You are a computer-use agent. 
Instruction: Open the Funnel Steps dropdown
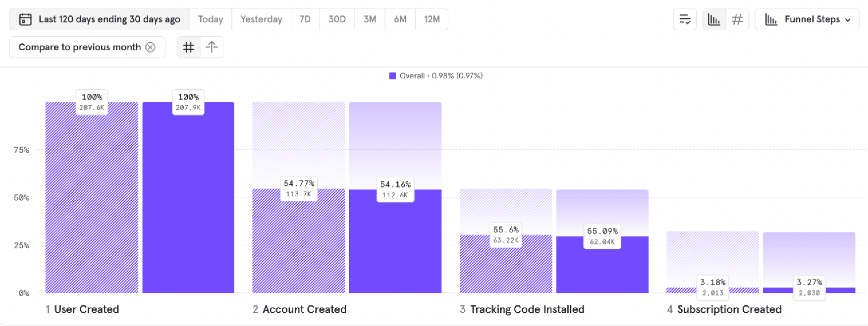[x=807, y=19]
